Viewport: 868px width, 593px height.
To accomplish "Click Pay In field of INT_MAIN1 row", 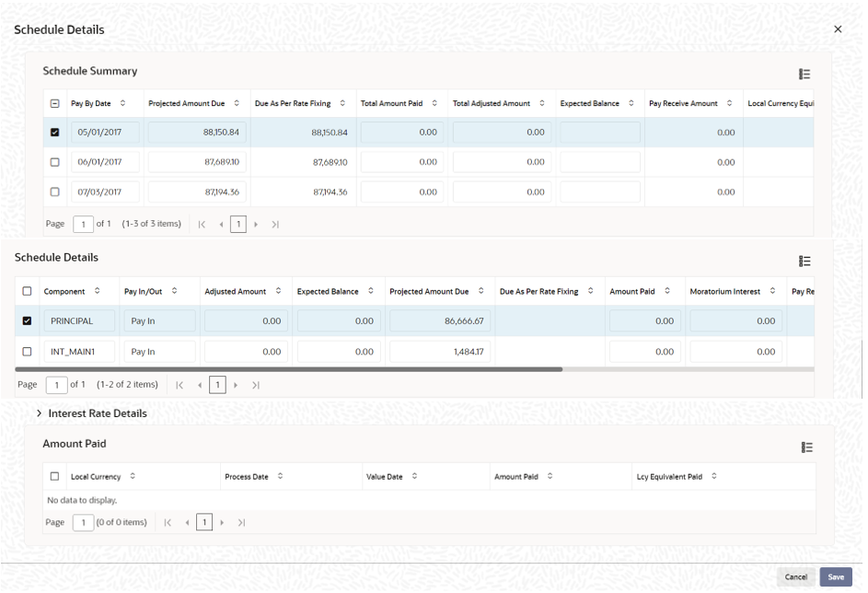I will point(160,352).
